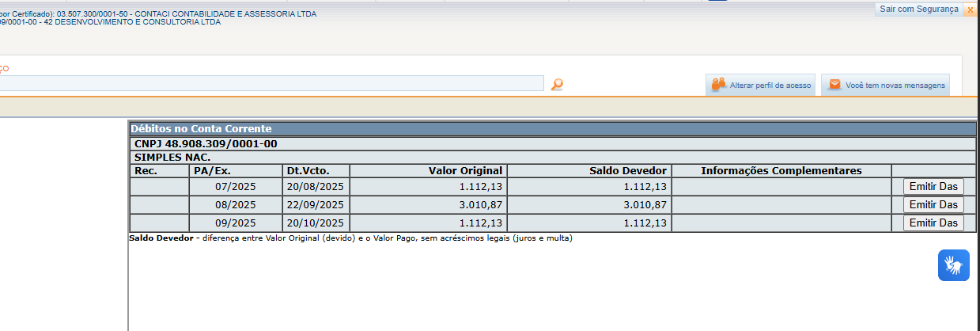Emitir Das for period 07/2025

(x=933, y=187)
